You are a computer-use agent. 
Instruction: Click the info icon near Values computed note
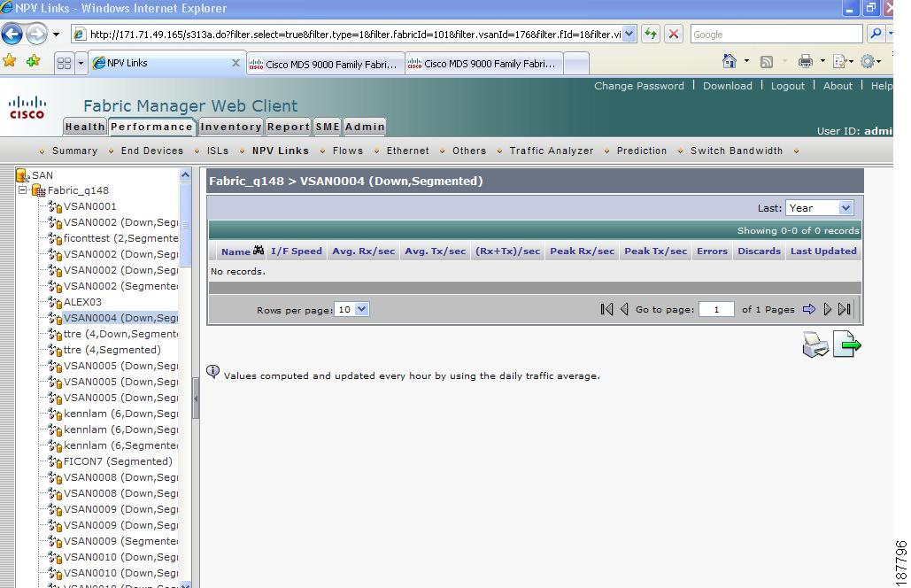(213, 371)
